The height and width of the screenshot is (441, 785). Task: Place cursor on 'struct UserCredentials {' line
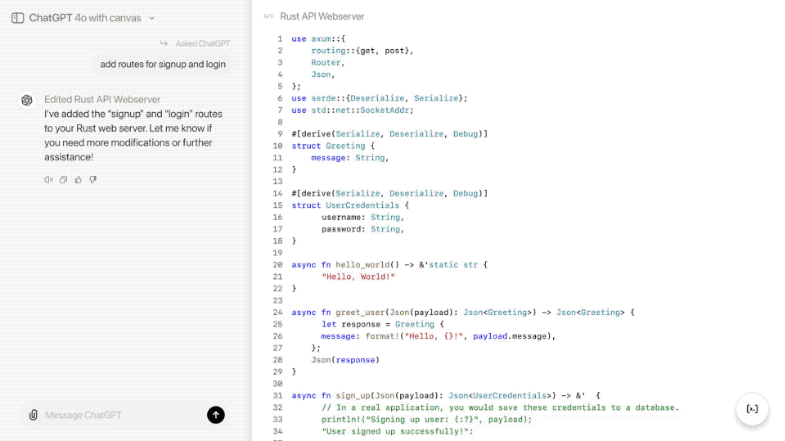[350, 205]
